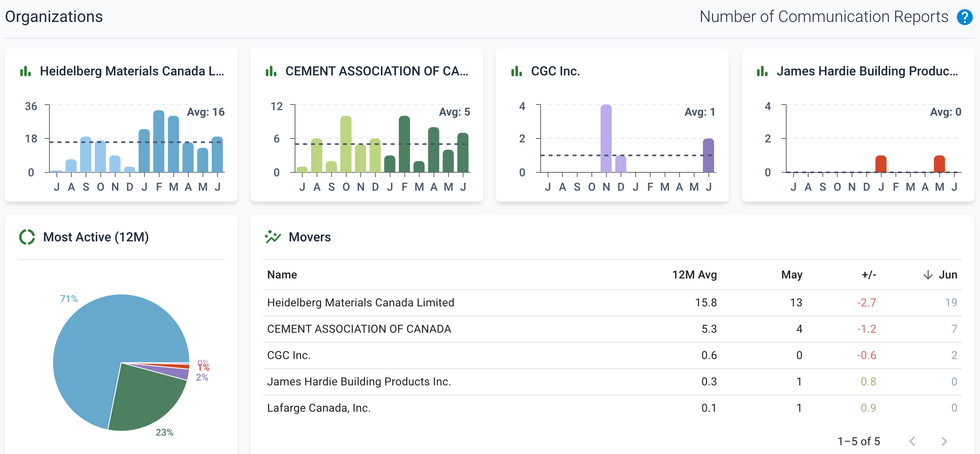Image resolution: width=980 pixels, height=454 pixels.
Task: Click bar chart icon beside Heidelberg Materials card
Action: point(26,71)
